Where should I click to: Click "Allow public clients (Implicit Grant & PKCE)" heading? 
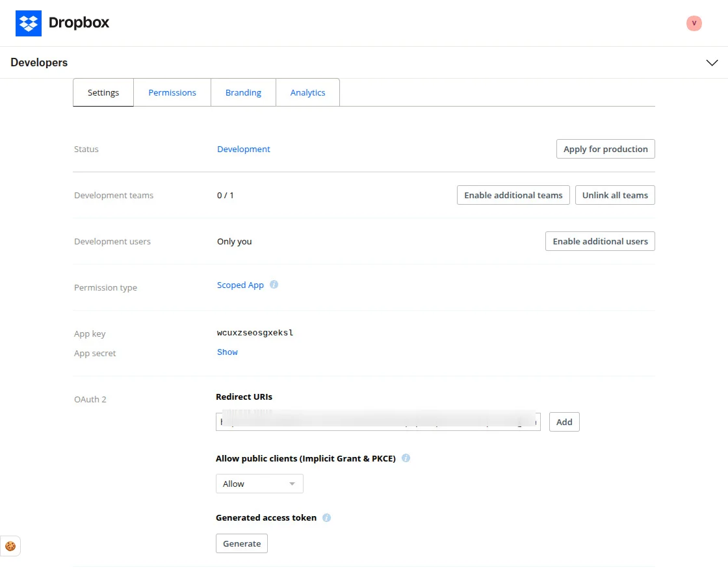(305, 458)
